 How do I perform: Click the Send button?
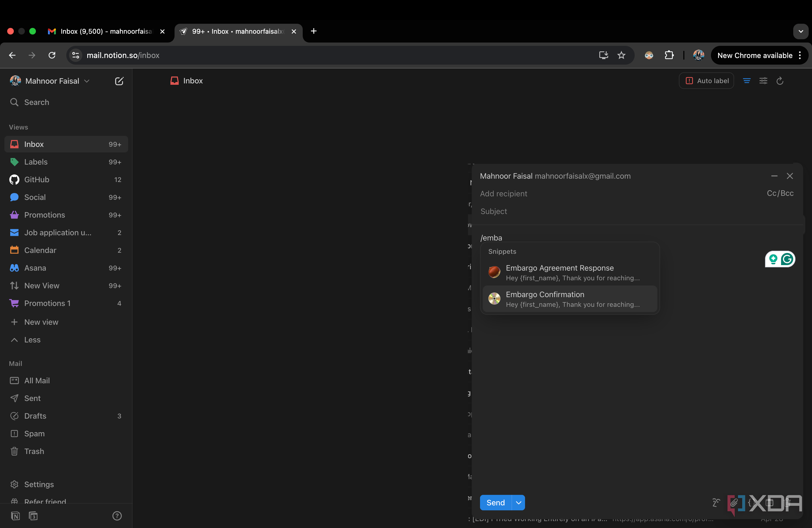click(495, 502)
